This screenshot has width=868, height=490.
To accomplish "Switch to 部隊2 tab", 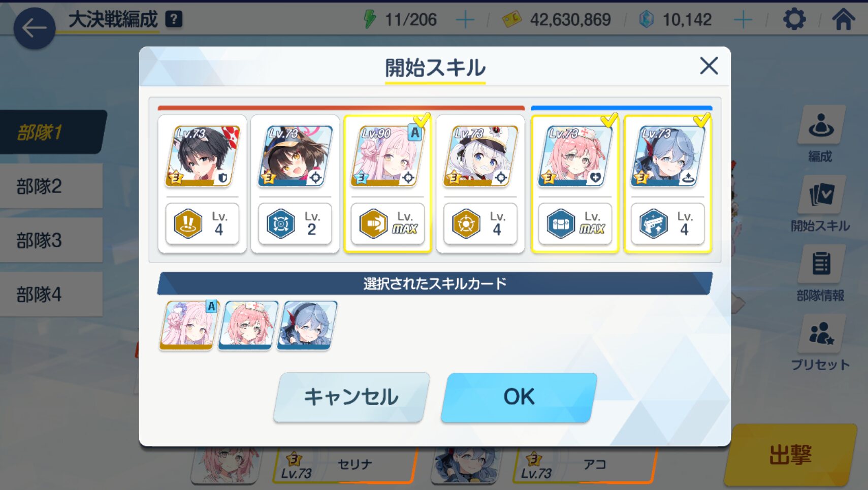I will point(51,186).
